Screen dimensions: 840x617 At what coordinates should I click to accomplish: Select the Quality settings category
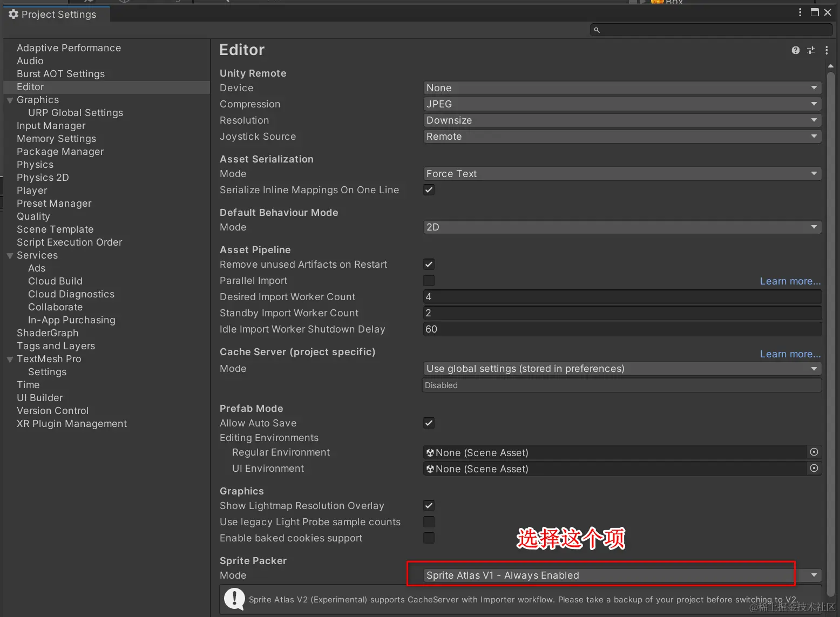pyautogui.click(x=33, y=216)
